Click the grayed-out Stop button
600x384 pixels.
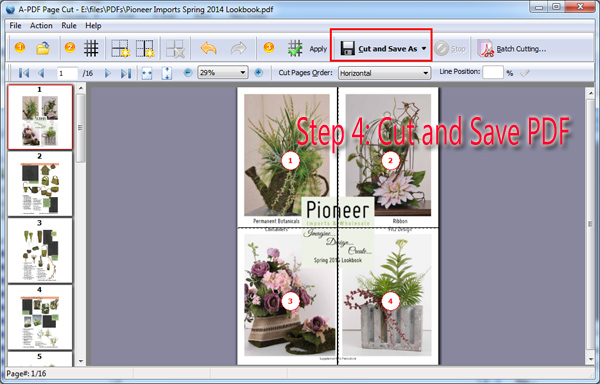point(450,49)
